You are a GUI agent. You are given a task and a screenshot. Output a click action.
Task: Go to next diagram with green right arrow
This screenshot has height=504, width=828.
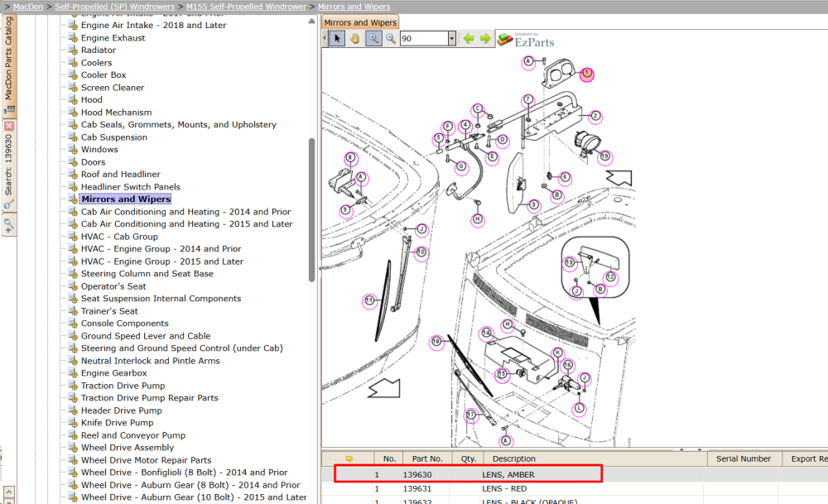coord(485,39)
